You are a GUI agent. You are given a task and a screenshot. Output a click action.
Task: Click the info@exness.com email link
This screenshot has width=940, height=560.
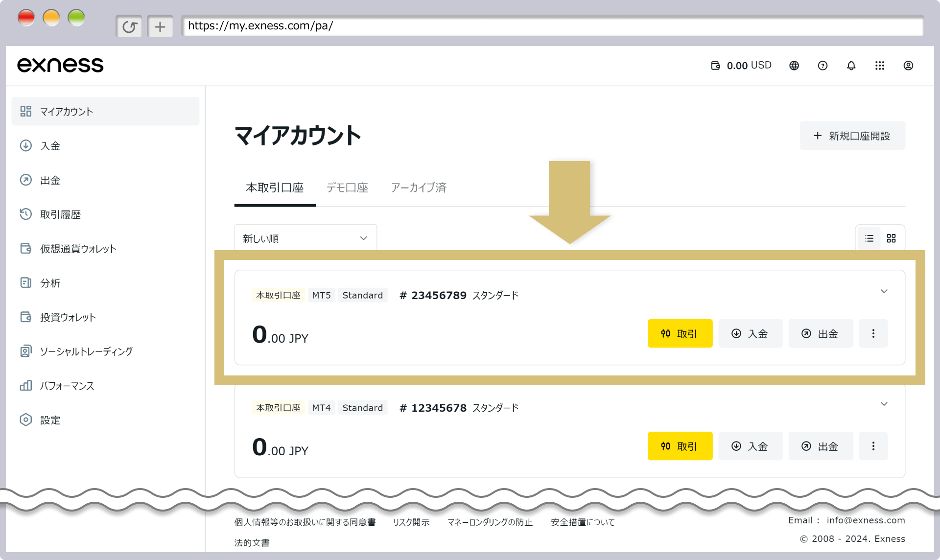pyautogui.click(x=866, y=520)
